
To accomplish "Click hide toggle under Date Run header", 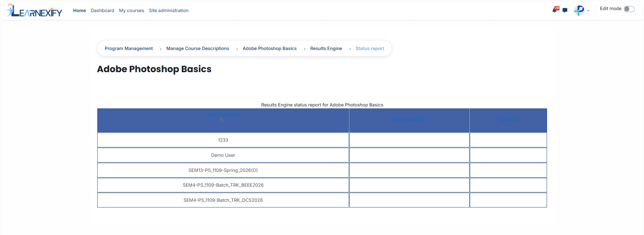I will point(508,125).
